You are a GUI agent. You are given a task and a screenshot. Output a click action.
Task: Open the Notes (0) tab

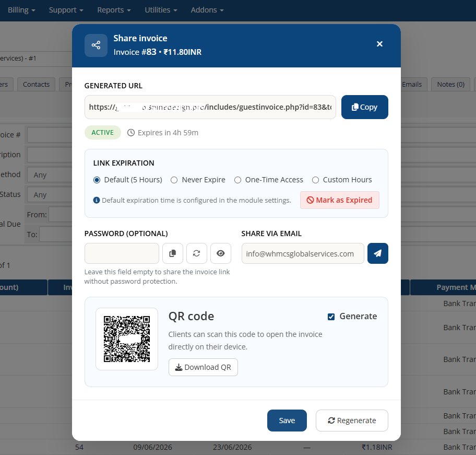[451, 85]
